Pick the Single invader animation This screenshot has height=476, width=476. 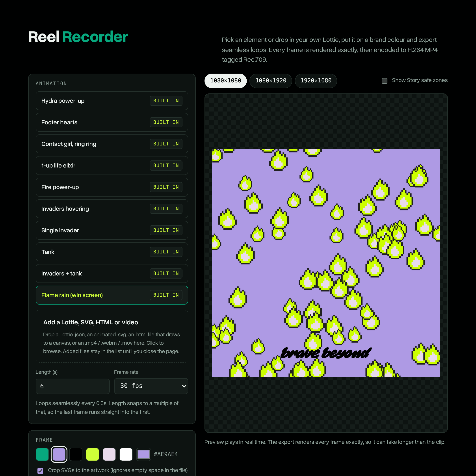[x=112, y=230]
